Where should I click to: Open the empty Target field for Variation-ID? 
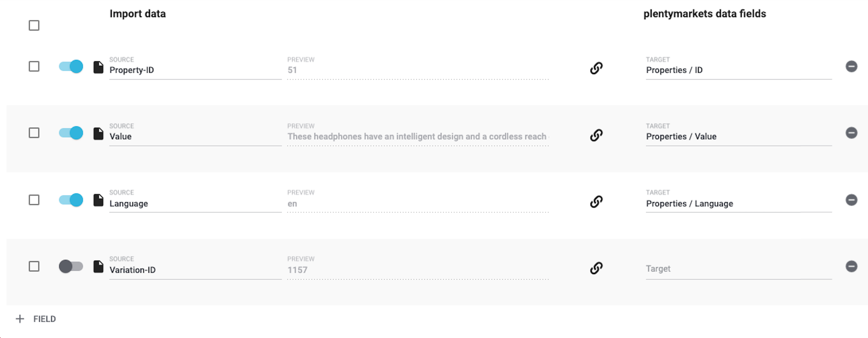[x=738, y=269]
